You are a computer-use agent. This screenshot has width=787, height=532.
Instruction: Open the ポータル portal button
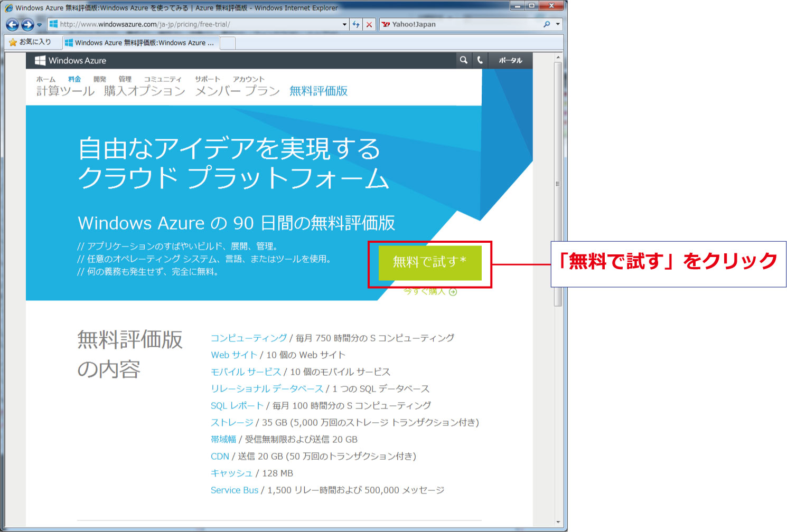click(510, 60)
